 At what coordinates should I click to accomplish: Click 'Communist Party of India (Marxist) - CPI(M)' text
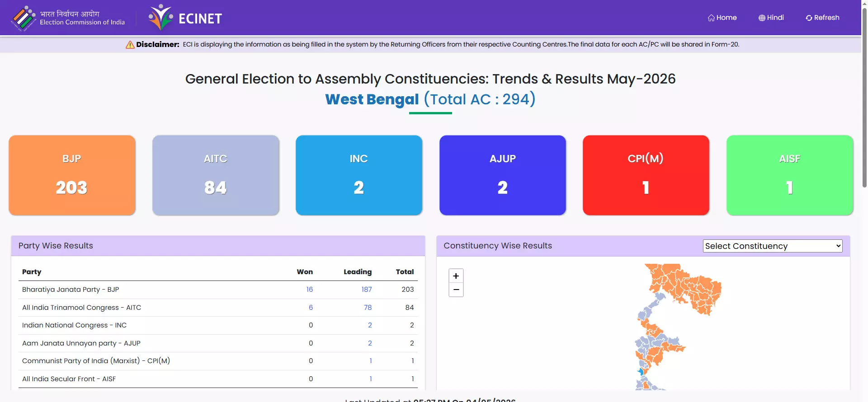click(x=96, y=361)
